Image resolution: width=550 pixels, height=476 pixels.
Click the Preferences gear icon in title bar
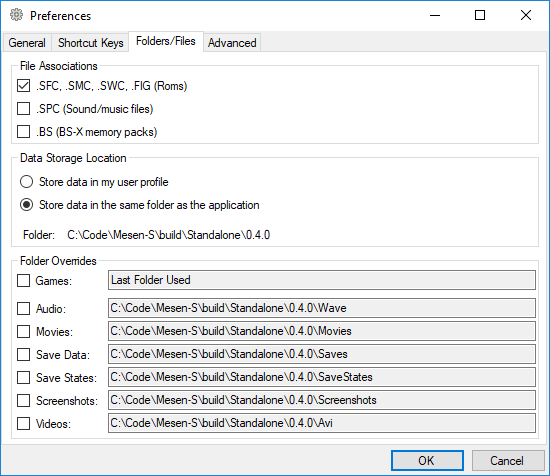(x=16, y=15)
